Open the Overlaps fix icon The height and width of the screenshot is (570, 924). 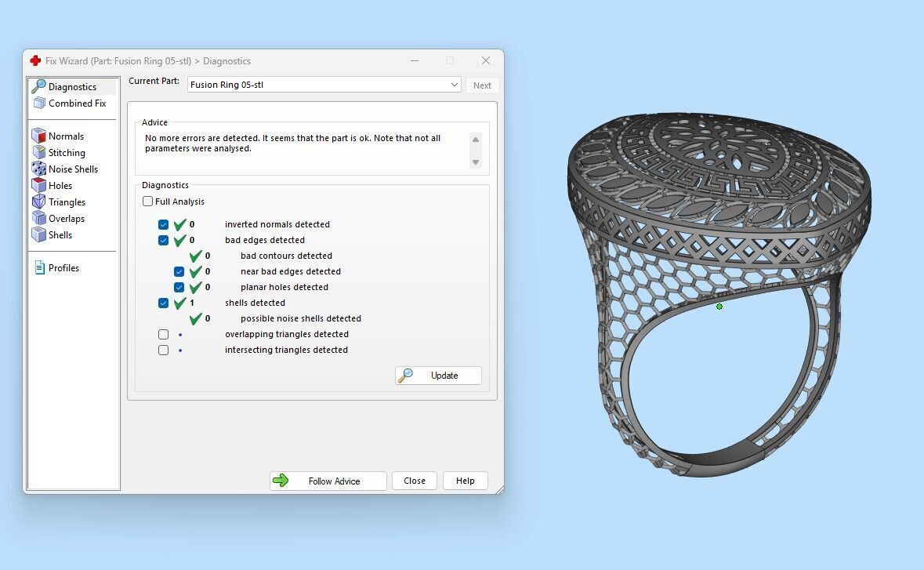[x=39, y=219]
